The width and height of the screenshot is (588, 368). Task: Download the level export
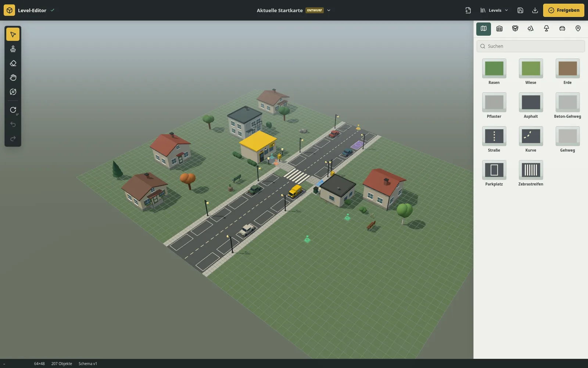(535, 10)
